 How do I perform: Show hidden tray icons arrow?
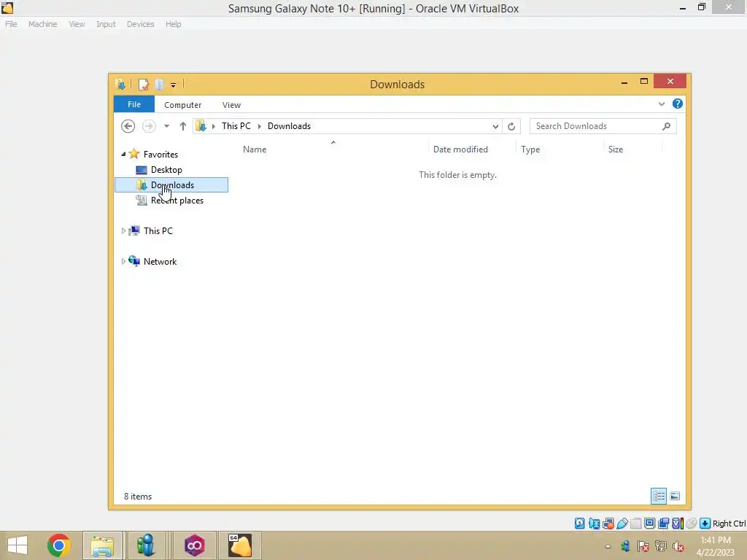pos(608,546)
